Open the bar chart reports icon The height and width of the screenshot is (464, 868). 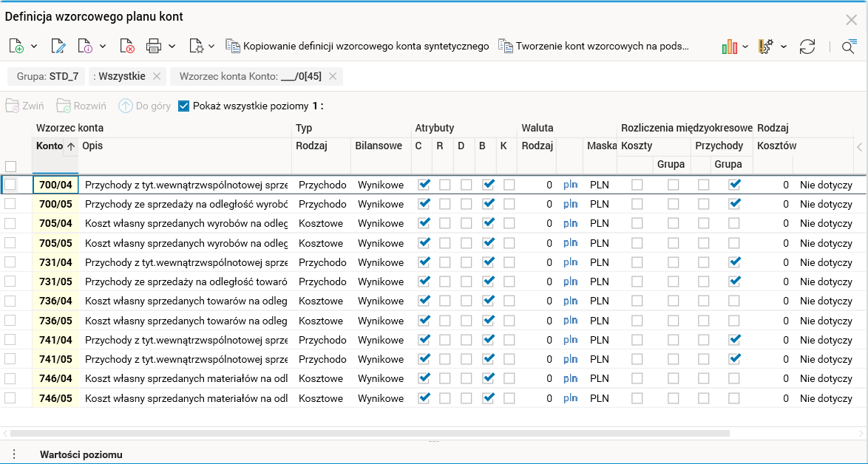click(730, 47)
